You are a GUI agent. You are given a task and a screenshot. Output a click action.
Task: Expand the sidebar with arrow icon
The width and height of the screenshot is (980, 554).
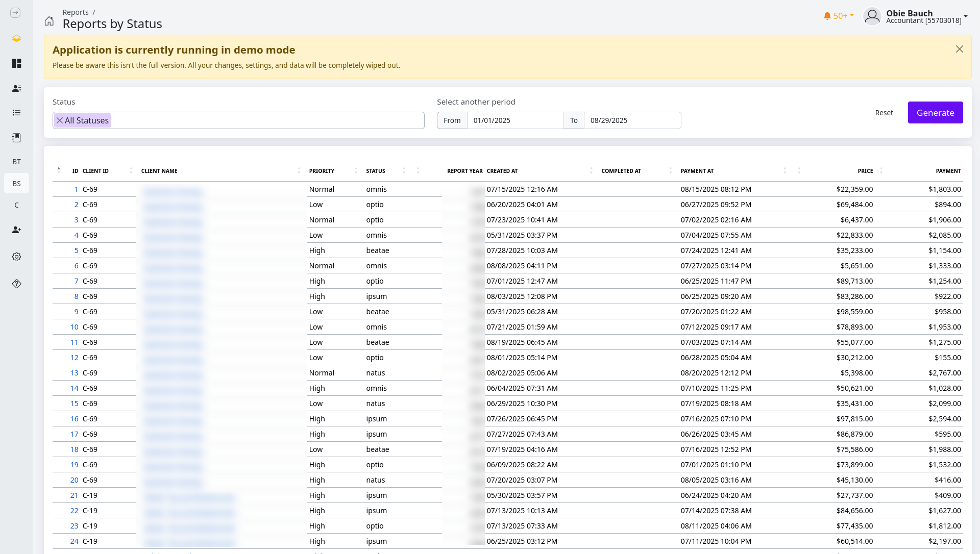[15, 13]
